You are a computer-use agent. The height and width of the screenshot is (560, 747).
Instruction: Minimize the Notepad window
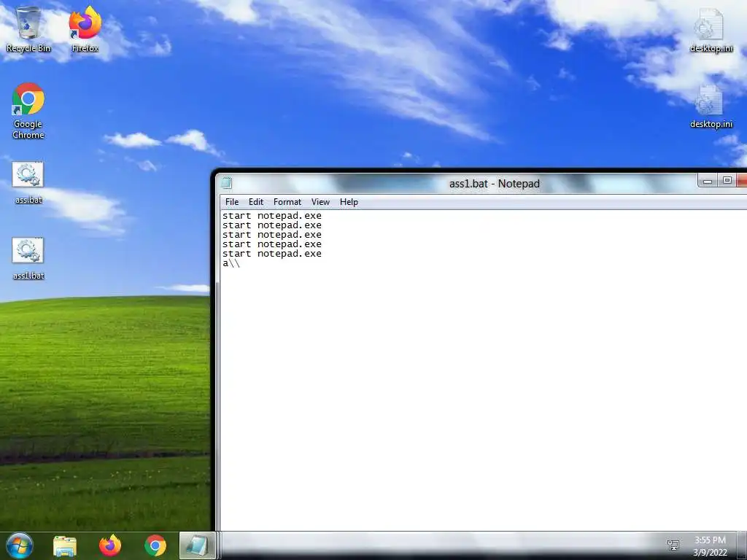(708, 181)
